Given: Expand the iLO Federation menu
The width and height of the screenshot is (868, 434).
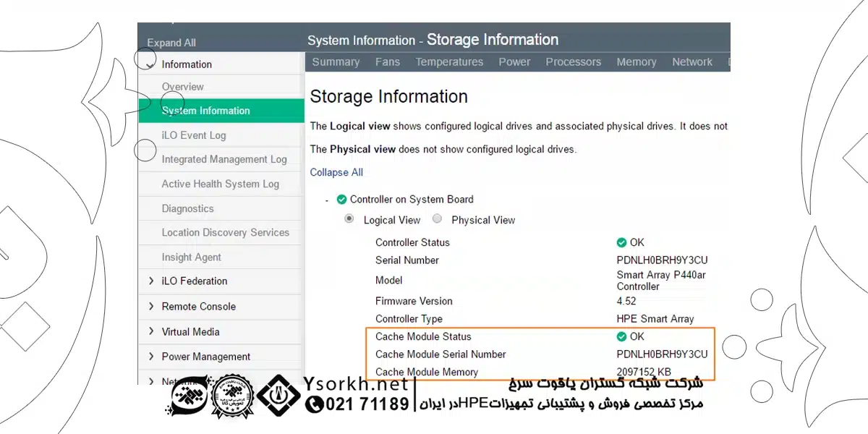Looking at the screenshot, I should click(x=151, y=281).
